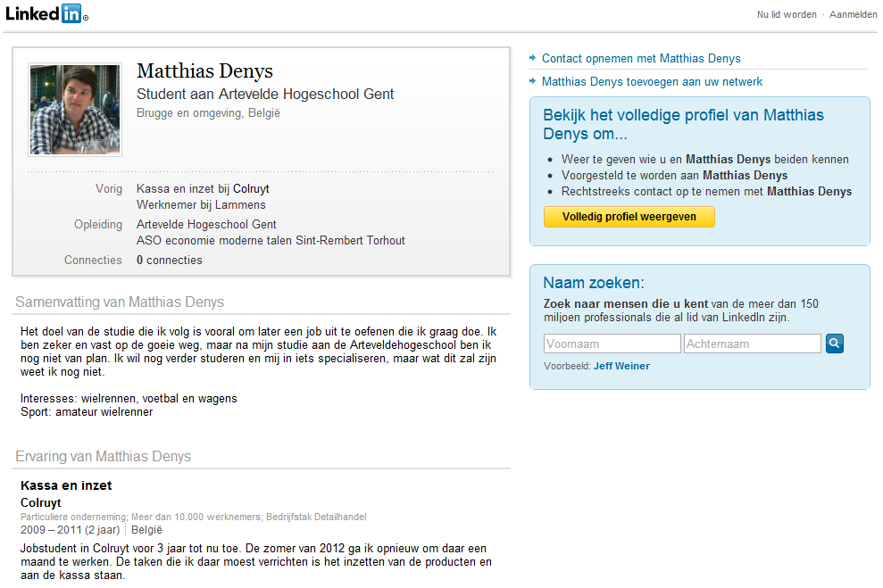
Task: Open Matthias Denys profile photo
Action: [x=75, y=110]
